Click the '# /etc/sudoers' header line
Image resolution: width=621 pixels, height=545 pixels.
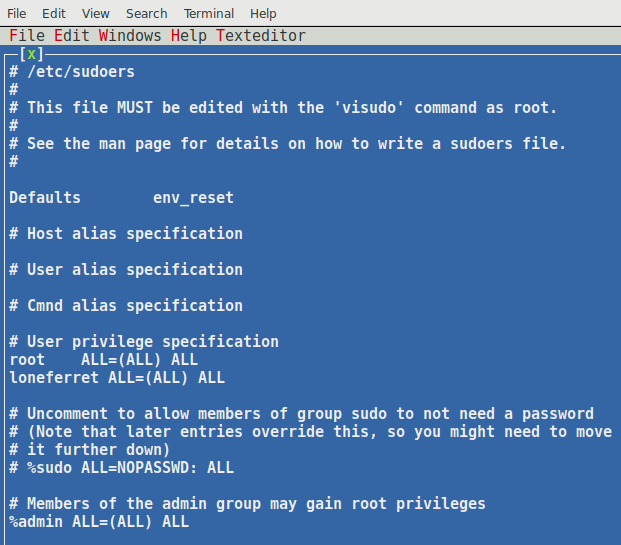(72, 72)
